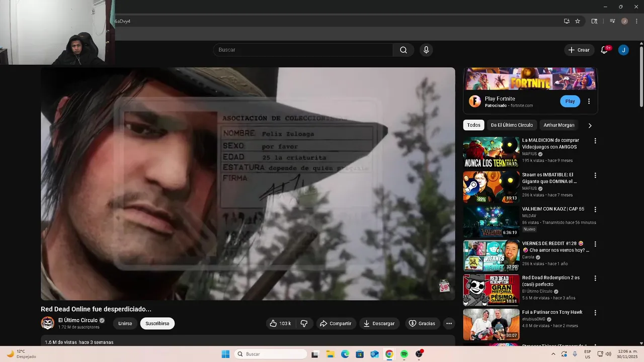The height and width of the screenshot is (362, 644).
Task: Open Microsoft Store from the taskbar
Action: pos(360,354)
